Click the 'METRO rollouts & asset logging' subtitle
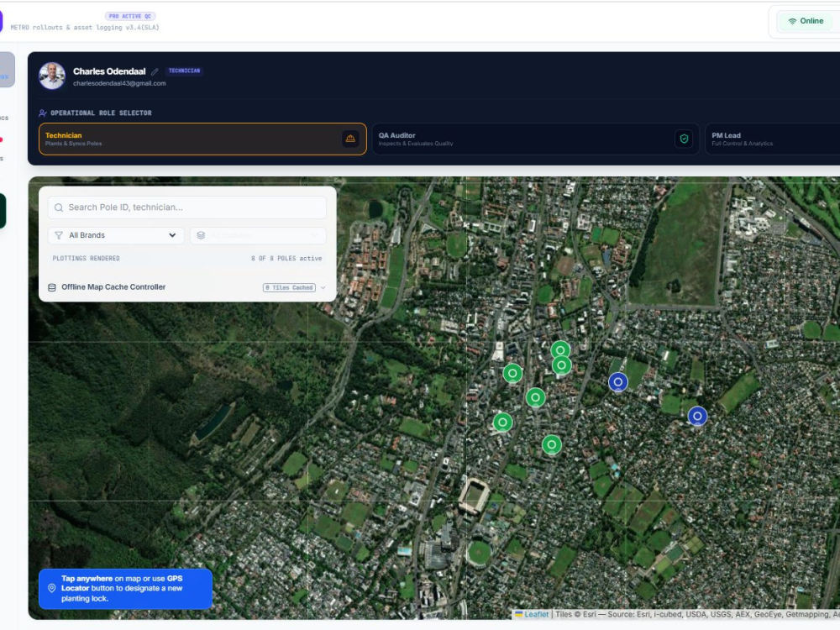The height and width of the screenshot is (630, 840). [x=85, y=28]
